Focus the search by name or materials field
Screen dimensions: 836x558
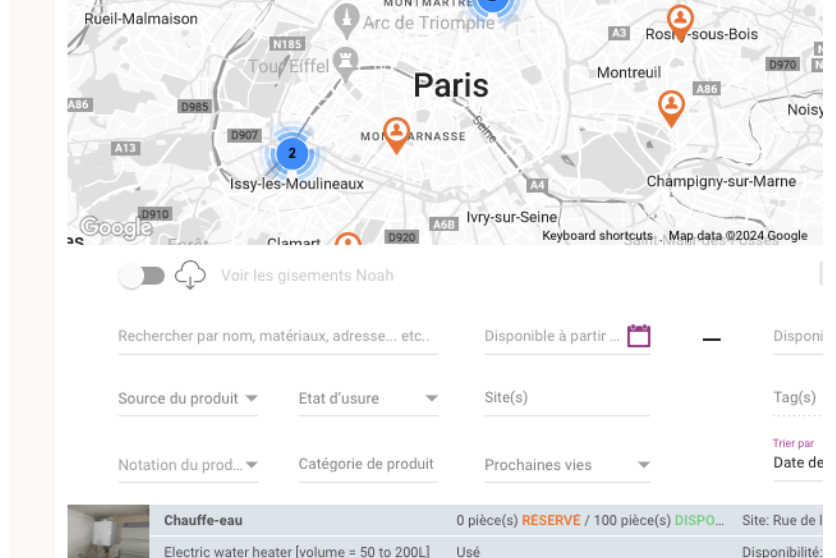point(278,337)
